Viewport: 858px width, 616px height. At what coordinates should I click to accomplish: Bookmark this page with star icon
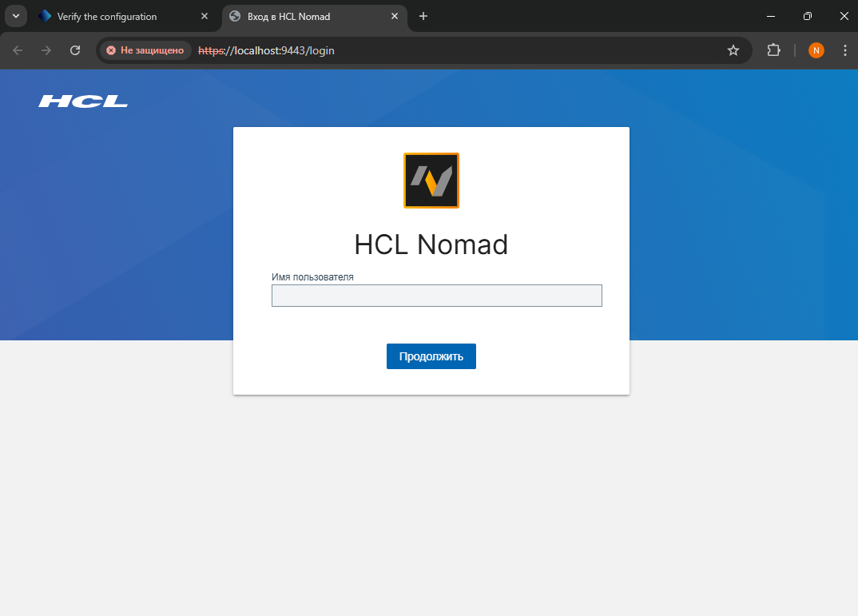(x=733, y=50)
